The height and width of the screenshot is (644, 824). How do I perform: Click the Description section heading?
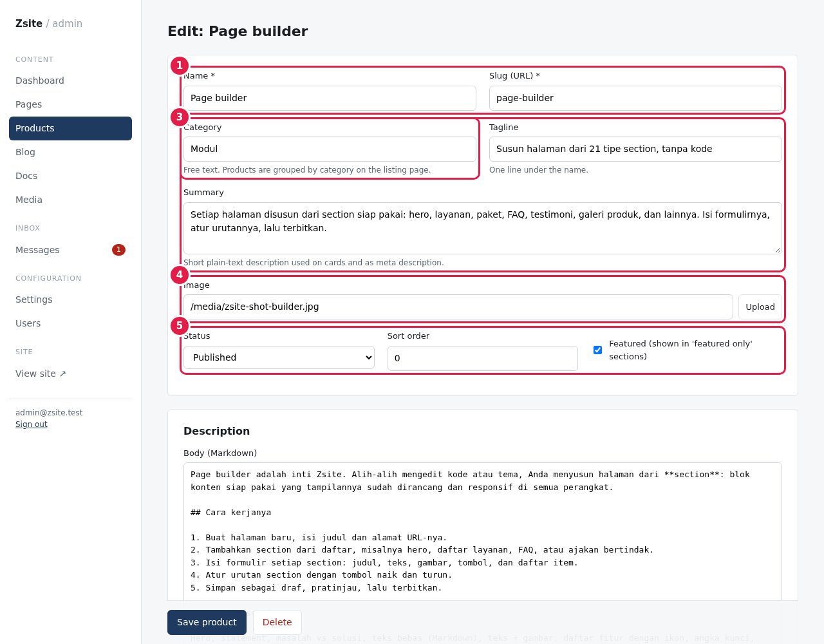tap(216, 431)
